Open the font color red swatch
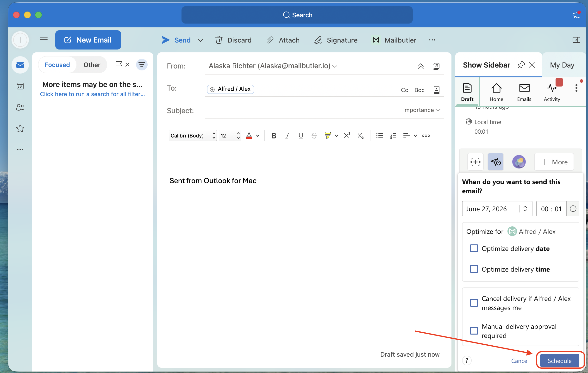The width and height of the screenshot is (588, 373). 249,136
